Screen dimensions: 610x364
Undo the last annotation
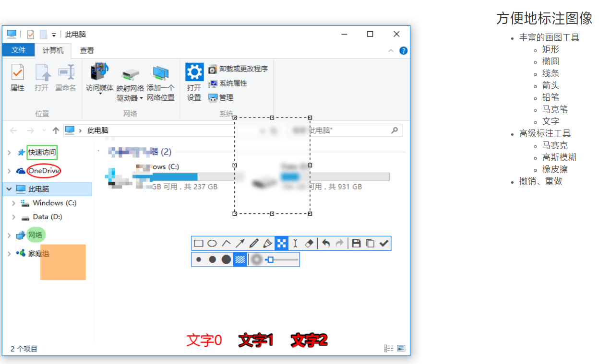pyautogui.click(x=326, y=244)
